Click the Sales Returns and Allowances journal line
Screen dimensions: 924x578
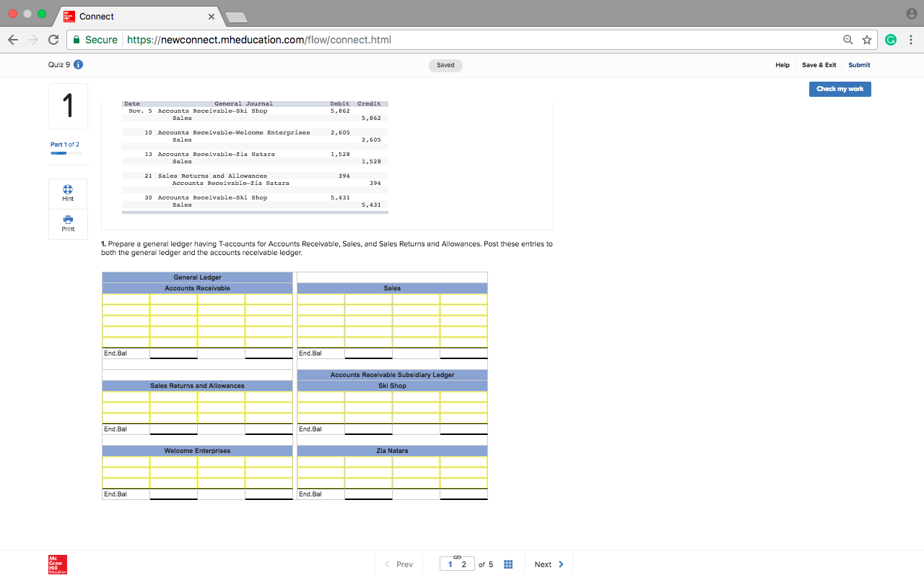tap(212, 176)
